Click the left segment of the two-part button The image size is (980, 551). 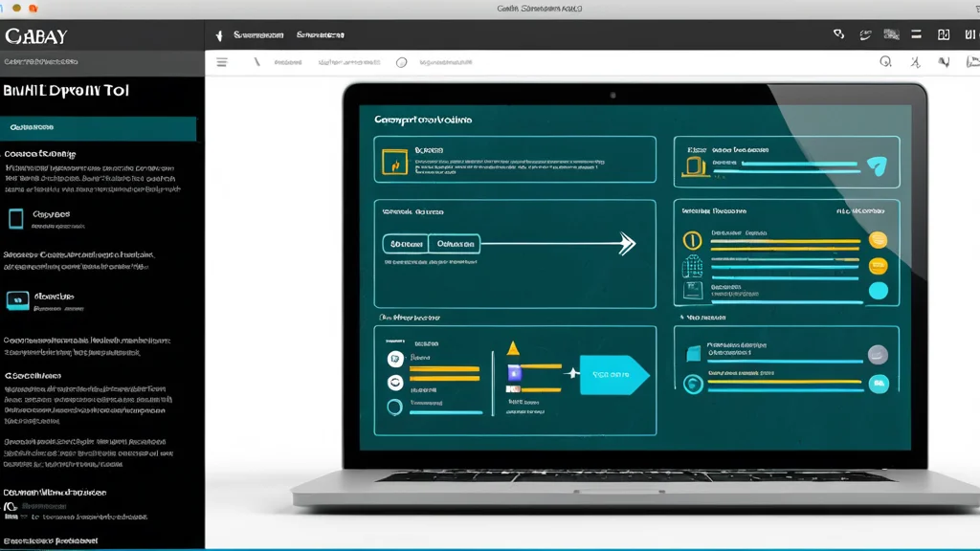406,244
